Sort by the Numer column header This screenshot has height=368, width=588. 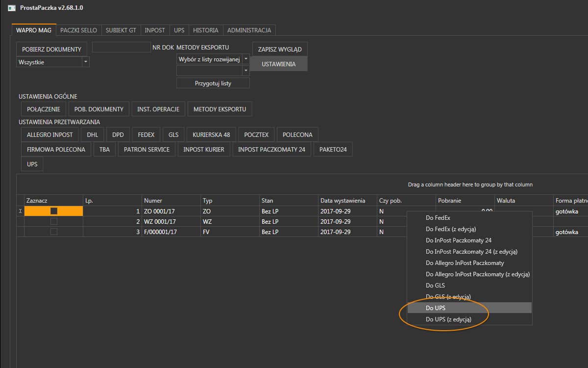click(171, 200)
